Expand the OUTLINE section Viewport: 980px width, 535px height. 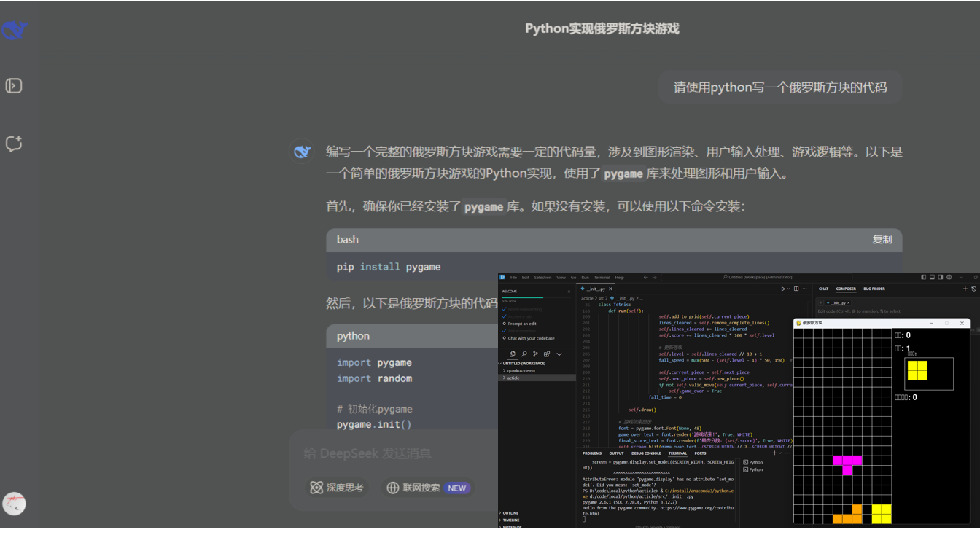tap(510, 513)
